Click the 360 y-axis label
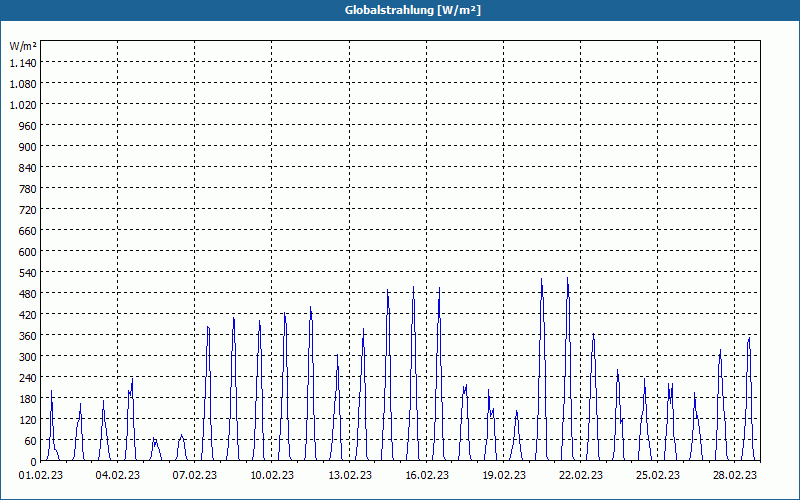Image resolution: width=800 pixels, height=500 pixels. 28,336
